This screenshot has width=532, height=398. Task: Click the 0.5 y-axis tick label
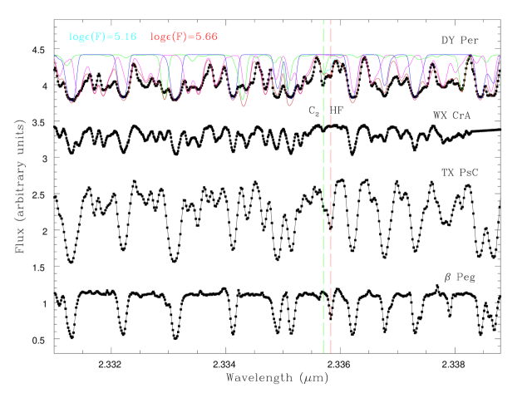click(x=38, y=340)
